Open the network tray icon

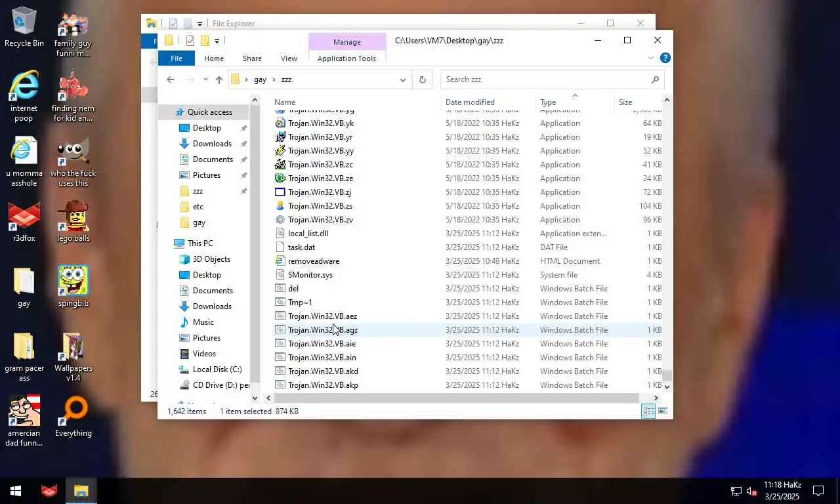[x=736, y=491]
